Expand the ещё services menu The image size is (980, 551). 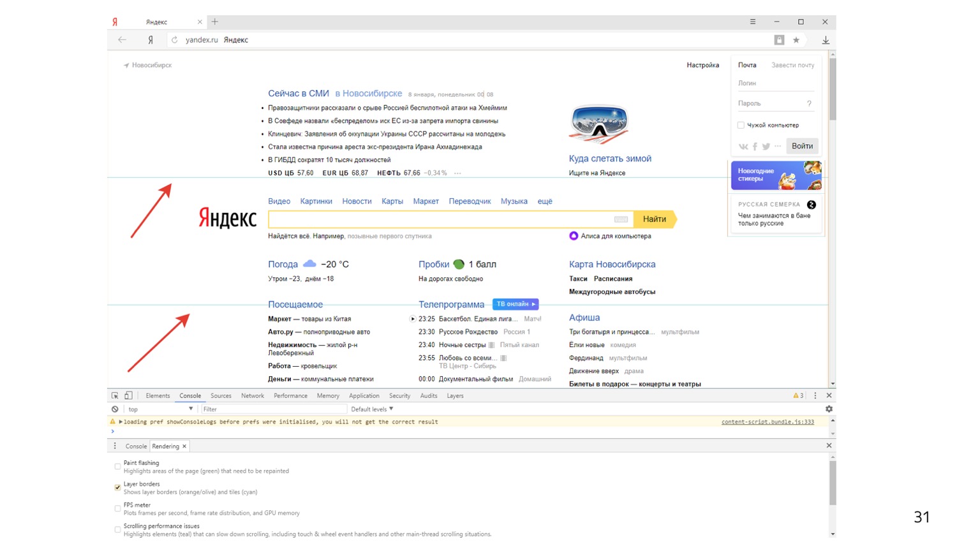tap(545, 202)
